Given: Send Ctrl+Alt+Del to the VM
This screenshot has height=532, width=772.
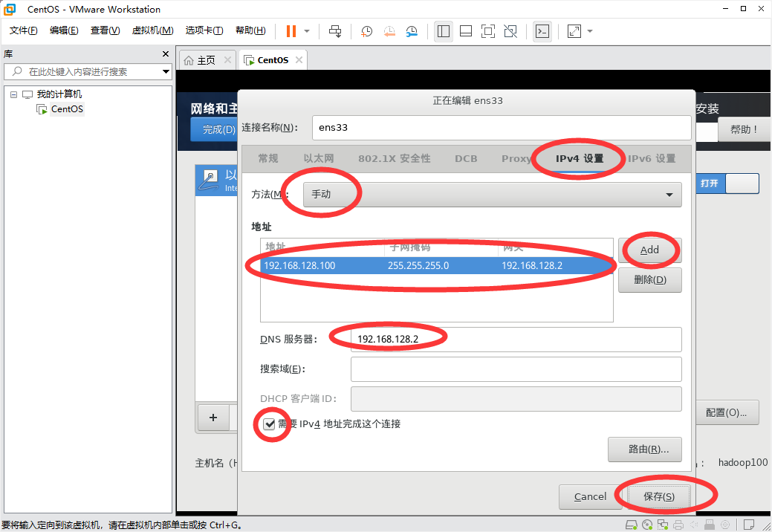Looking at the screenshot, I should pyautogui.click(x=335, y=31).
